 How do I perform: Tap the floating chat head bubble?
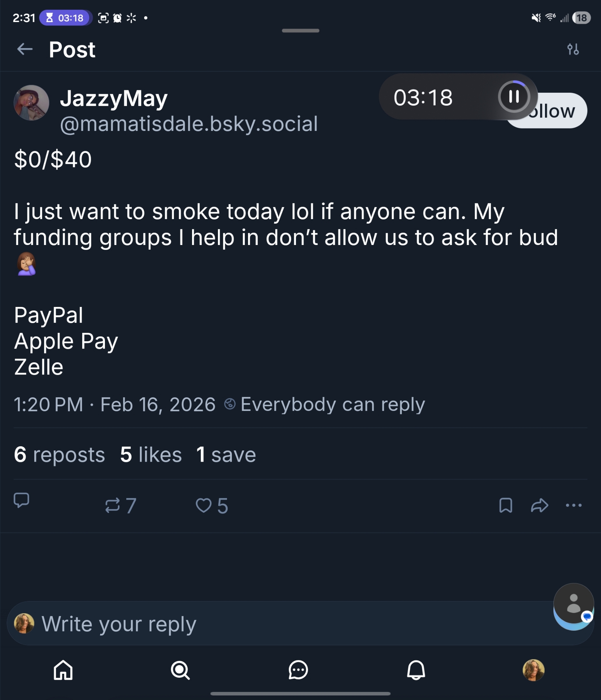click(573, 604)
